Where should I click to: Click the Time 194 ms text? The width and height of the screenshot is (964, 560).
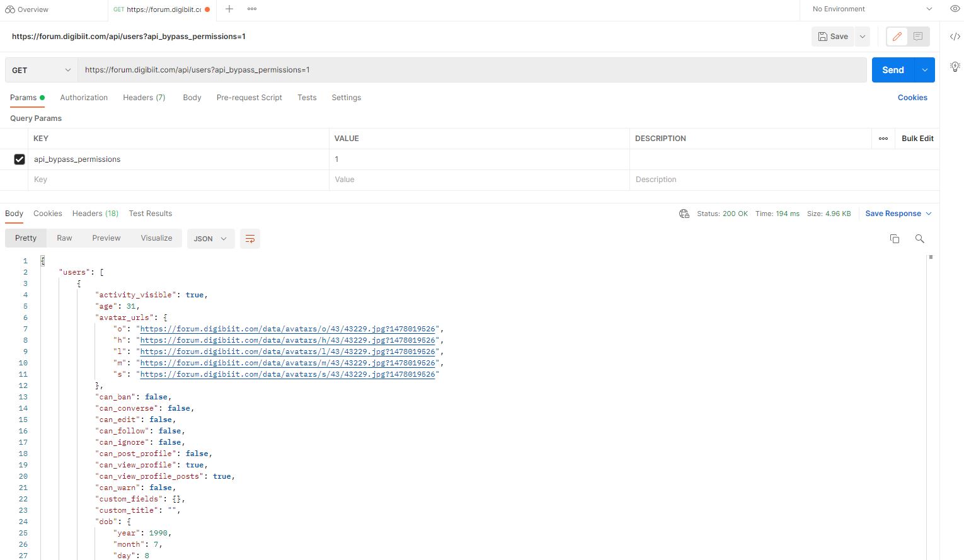tap(778, 214)
